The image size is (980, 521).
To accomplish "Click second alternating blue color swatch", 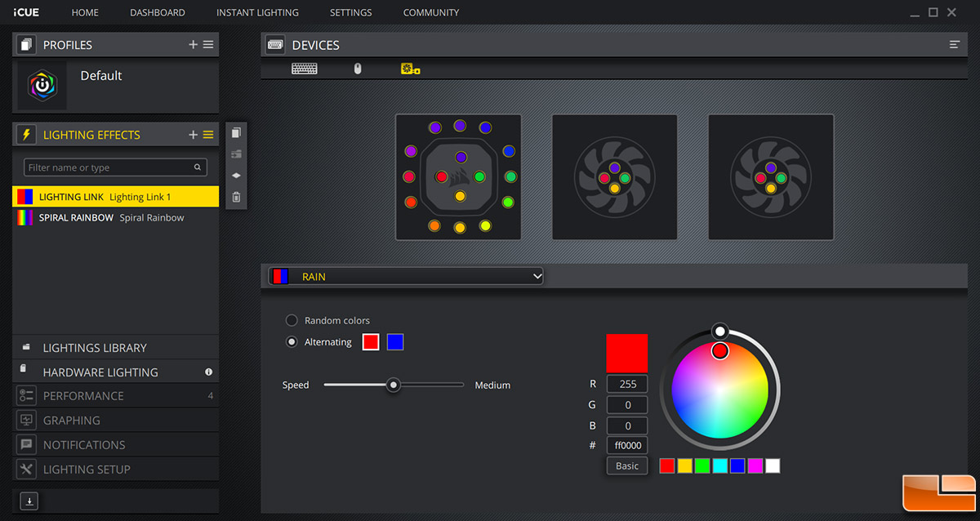I will click(395, 342).
